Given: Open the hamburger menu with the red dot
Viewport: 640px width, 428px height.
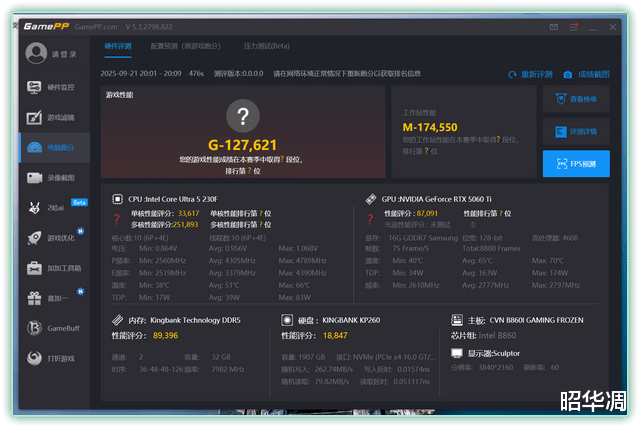Looking at the screenshot, I should [x=574, y=27].
